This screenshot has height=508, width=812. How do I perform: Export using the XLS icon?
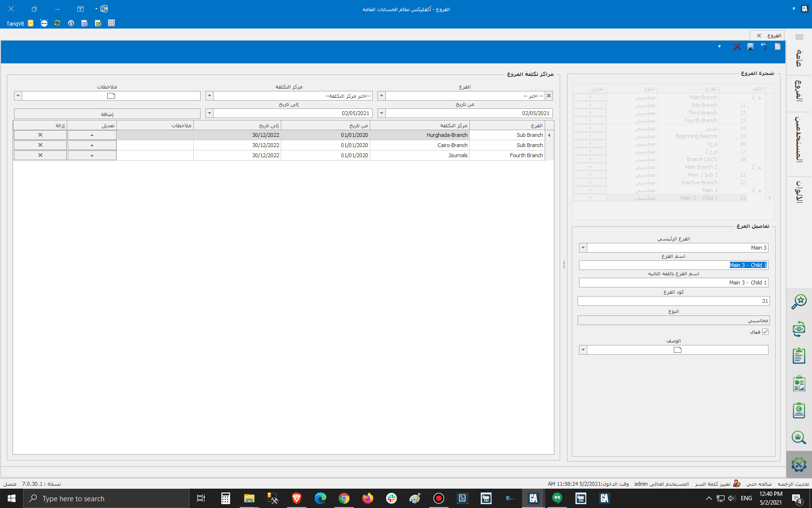[x=98, y=23]
